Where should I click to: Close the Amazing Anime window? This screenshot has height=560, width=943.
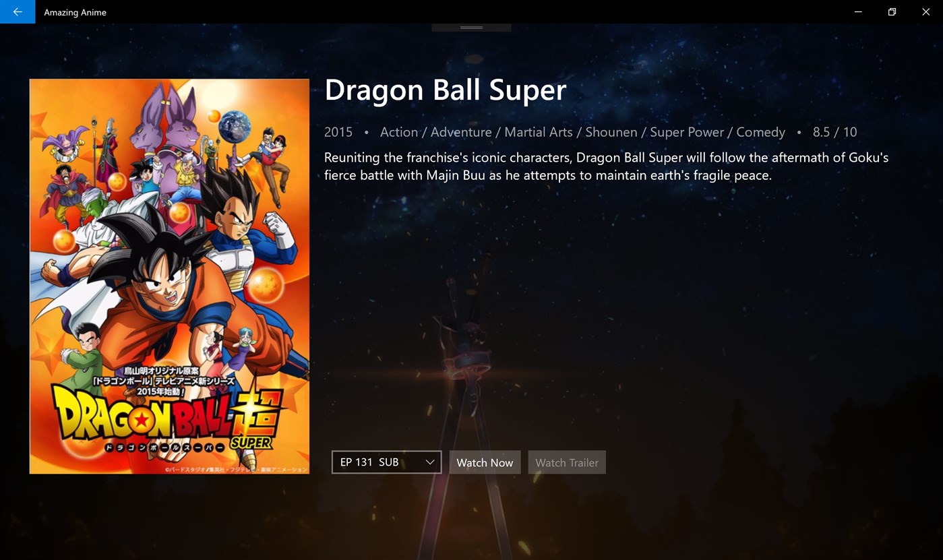click(925, 11)
